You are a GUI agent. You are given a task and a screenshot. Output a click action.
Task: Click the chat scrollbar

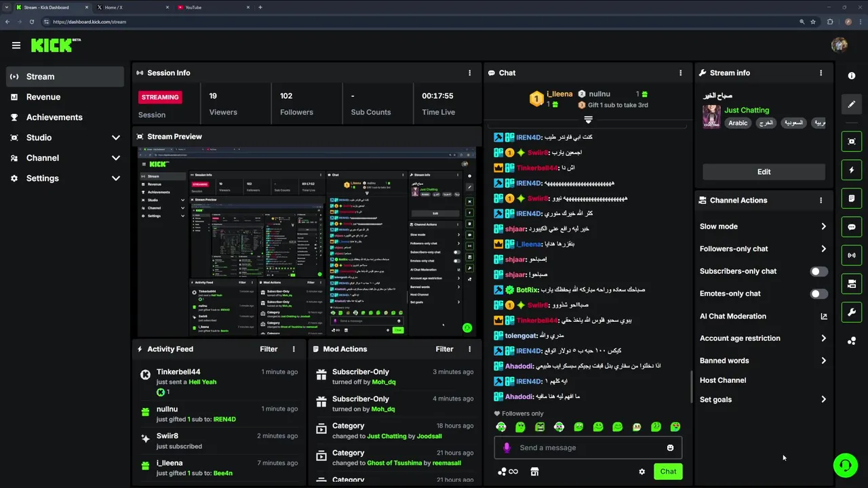click(692, 388)
